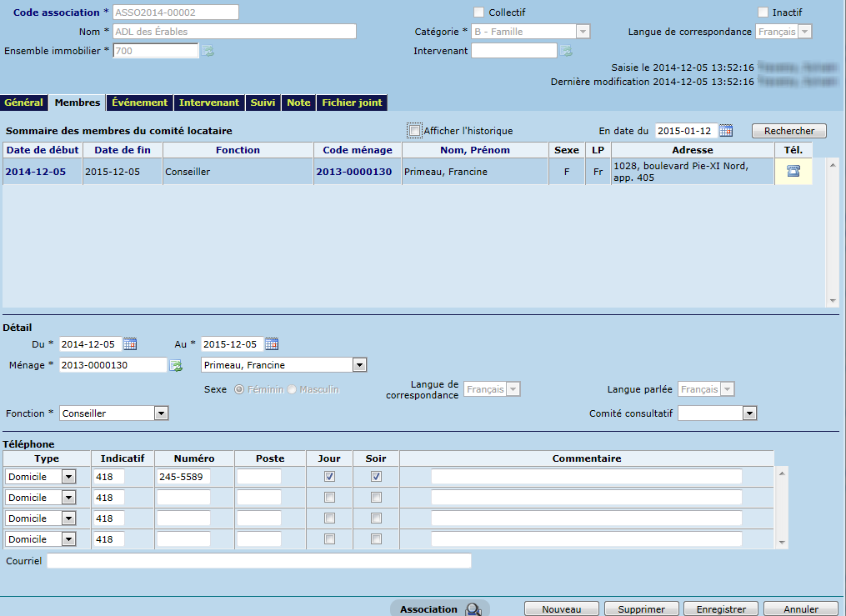Screen dimensions: 846x616
Task: Switch to the Événement tab
Action: [x=140, y=103]
